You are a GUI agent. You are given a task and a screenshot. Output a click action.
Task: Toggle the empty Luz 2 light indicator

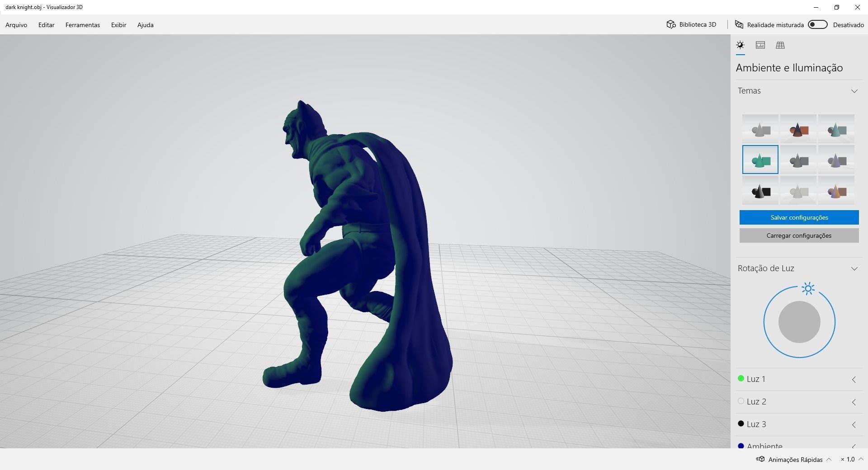click(x=741, y=401)
